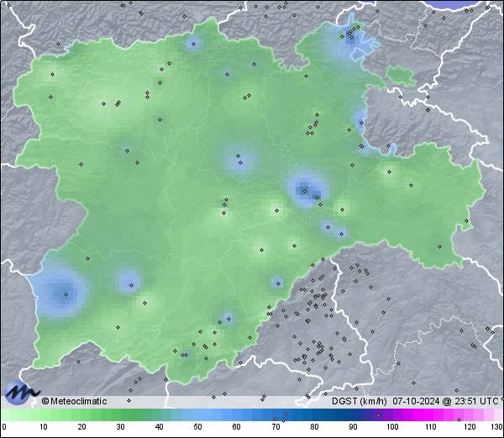Image resolution: width=504 pixels, height=438 pixels.
Task: Pick the light blue legend color at 50 km/h
Action: point(197,414)
